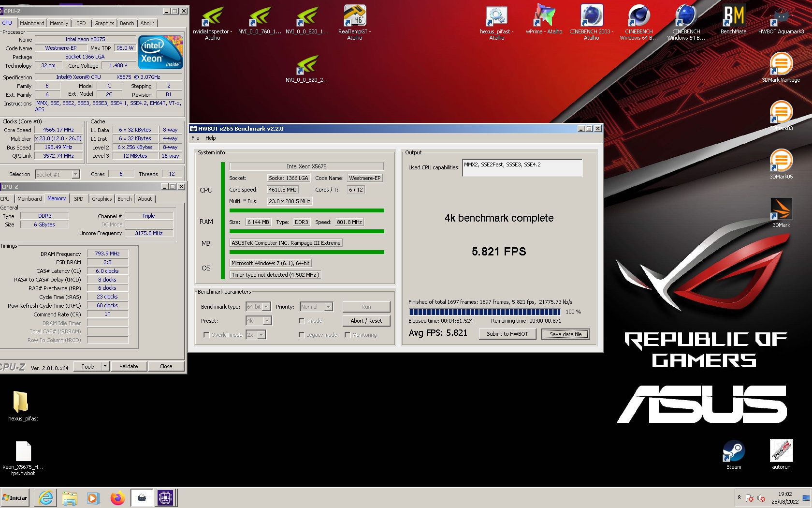The width and height of the screenshot is (812, 508).
Task: Launch 3DMark03 shortcut
Action: (x=781, y=116)
